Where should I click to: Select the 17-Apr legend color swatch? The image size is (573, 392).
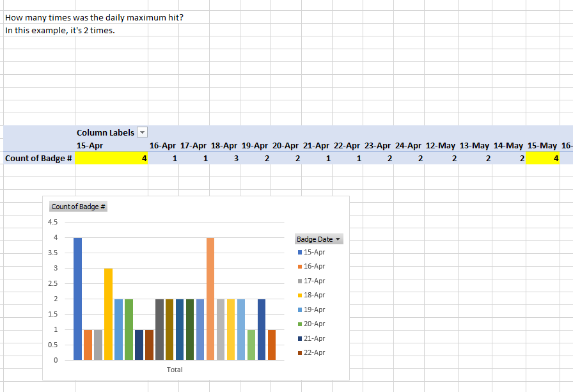[x=300, y=281]
